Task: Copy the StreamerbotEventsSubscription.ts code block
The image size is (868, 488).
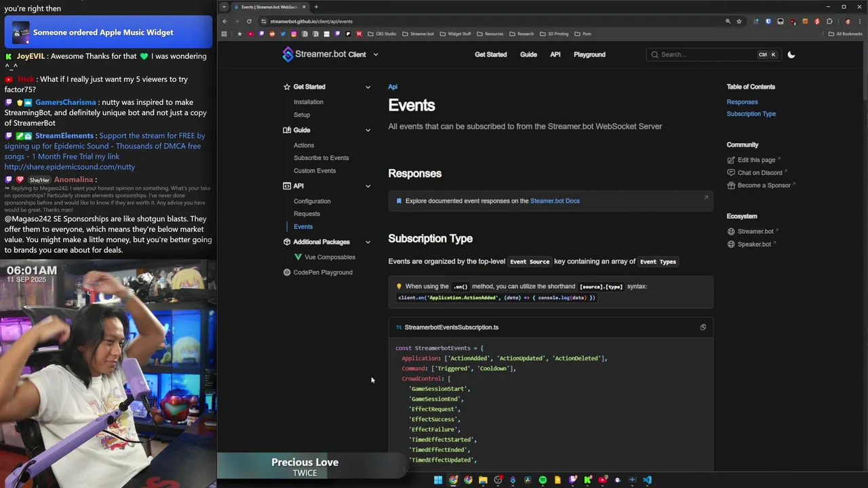Action: tap(703, 327)
